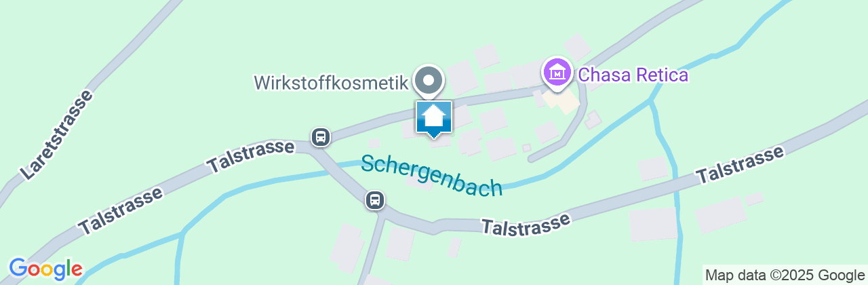Click the bus stop icon beside Wirkstoffkosmetik road
The image size is (868, 285).
[x=321, y=137]
